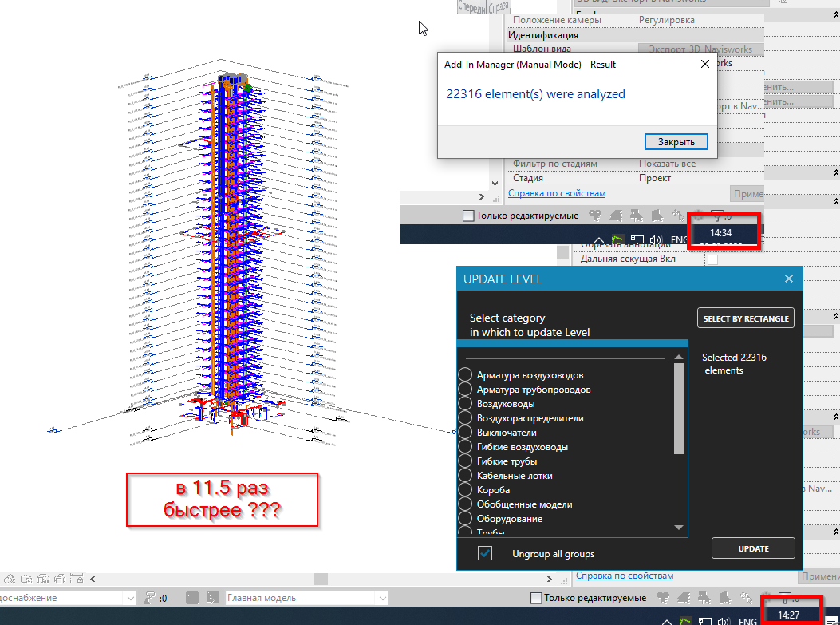Check Только редактируемые in bottom status bar
840x625 pixels.
point(536,598)
